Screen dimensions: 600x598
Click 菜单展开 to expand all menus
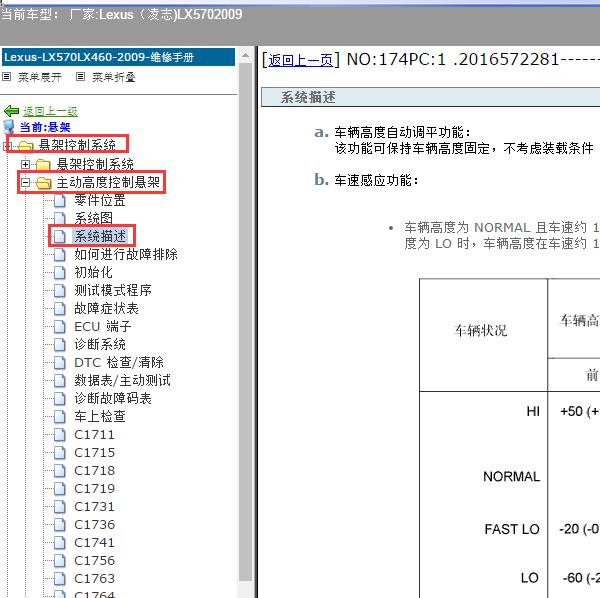[x=40, y=77]
